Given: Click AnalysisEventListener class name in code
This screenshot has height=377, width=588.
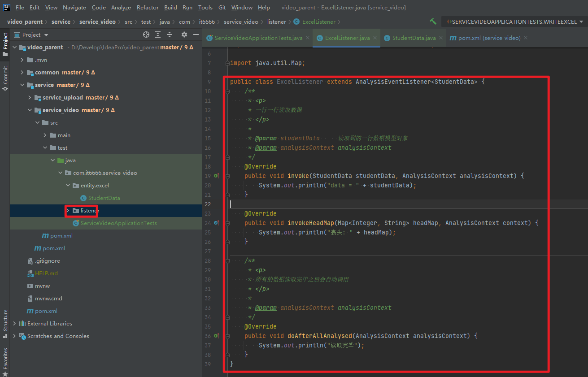Looking at the screenshot, I should point(393,82).
